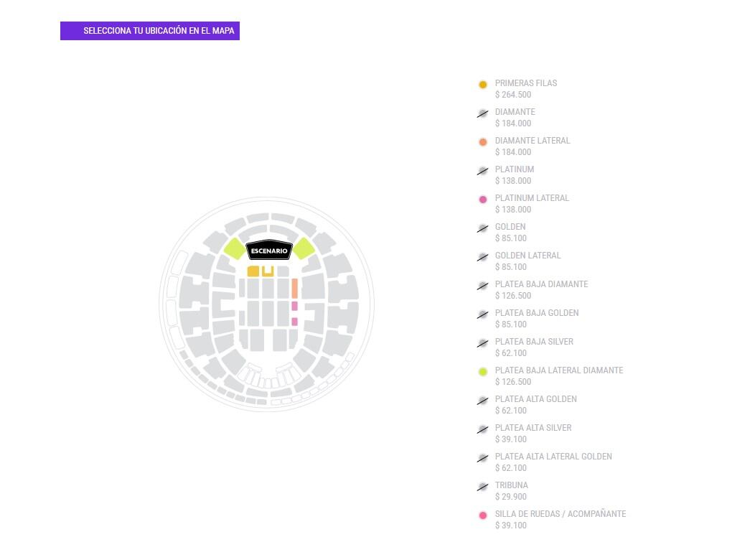Select the PRIMERAS FILAS orange dot marker
Image resolution: width=750 pixels, height=560 pixels.
point(483,84)
